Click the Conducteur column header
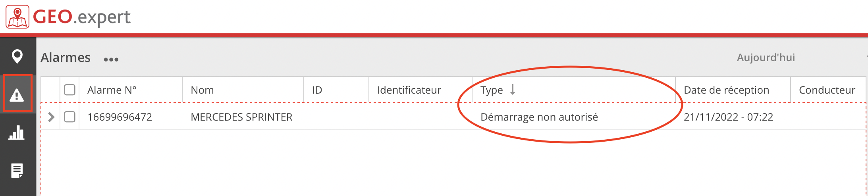The width and height of the screenshot is (868, 196). (x=827, y=90)
